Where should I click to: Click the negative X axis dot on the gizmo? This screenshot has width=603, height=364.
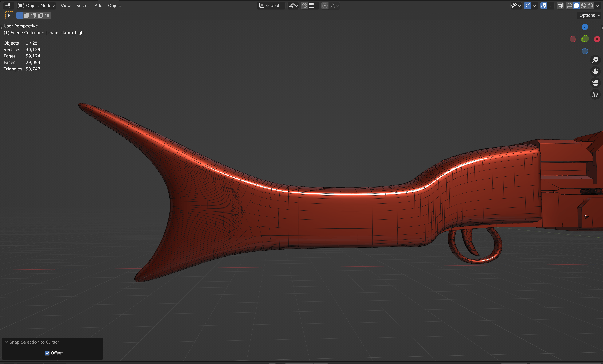[x=573, y=39]
